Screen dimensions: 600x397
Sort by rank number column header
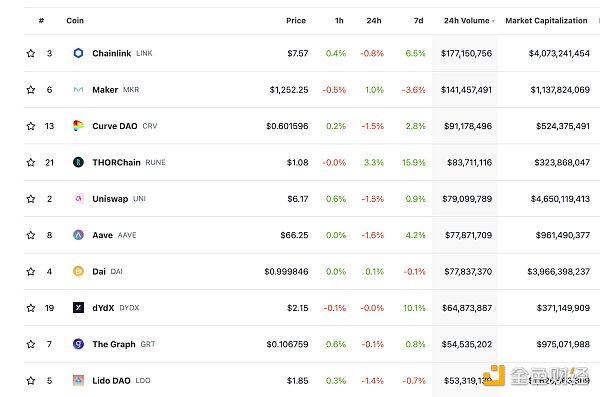[41, 20]
